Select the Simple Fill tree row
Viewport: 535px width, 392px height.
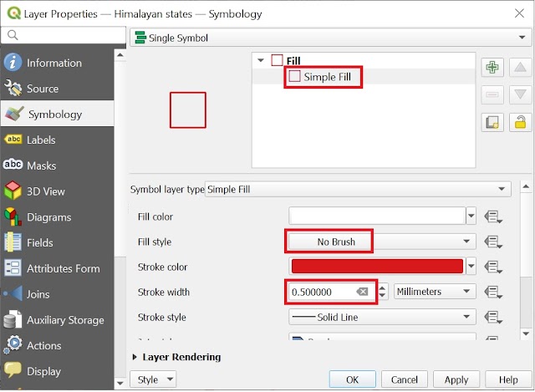(x=364, y=76)
